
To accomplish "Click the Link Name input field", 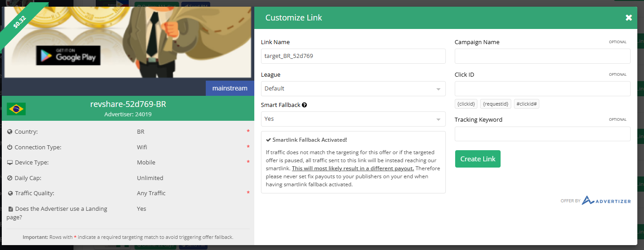I will point(353,56).
